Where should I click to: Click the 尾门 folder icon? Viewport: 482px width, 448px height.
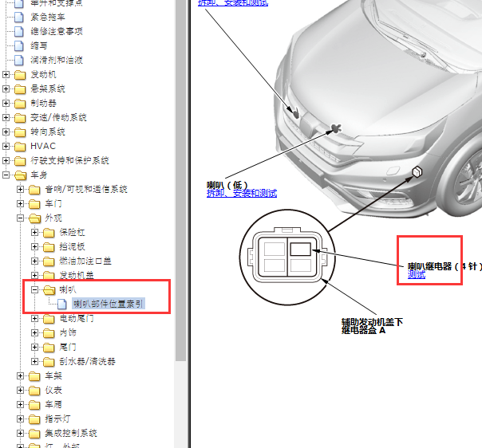coord(49,348)
